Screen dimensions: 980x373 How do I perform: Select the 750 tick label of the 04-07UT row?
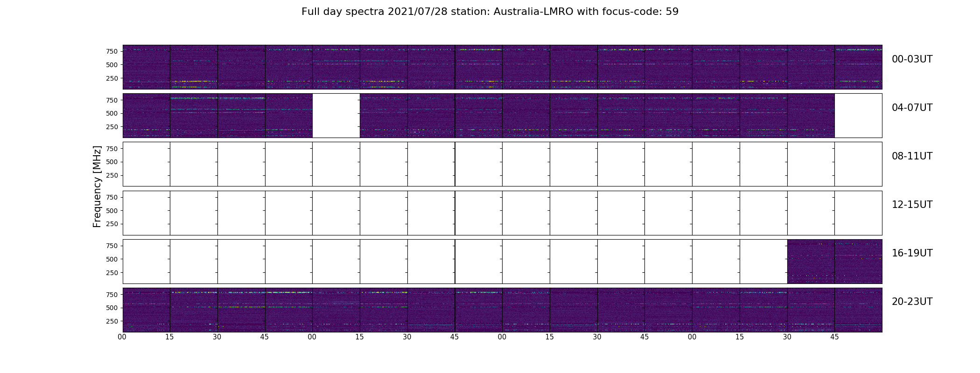pyautogui.click(x=112, y=100)
